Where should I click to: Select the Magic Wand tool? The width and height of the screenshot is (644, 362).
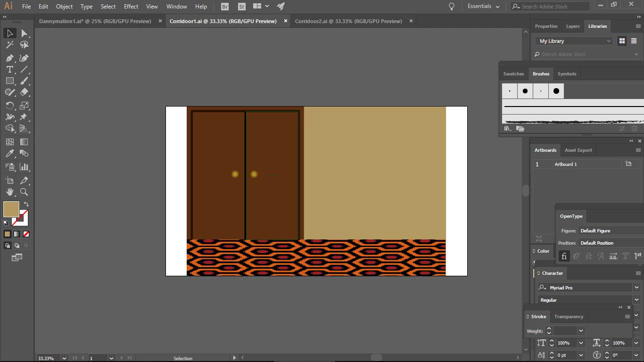[x=9, y=45]
